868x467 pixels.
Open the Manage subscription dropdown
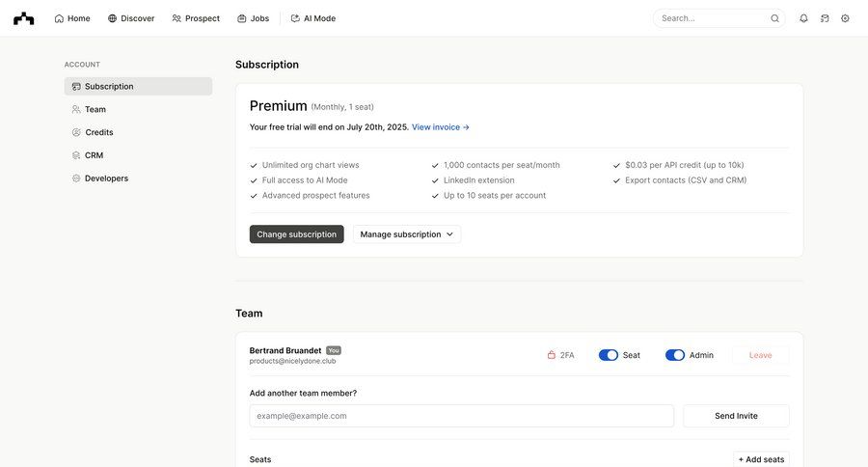point(407,234)
